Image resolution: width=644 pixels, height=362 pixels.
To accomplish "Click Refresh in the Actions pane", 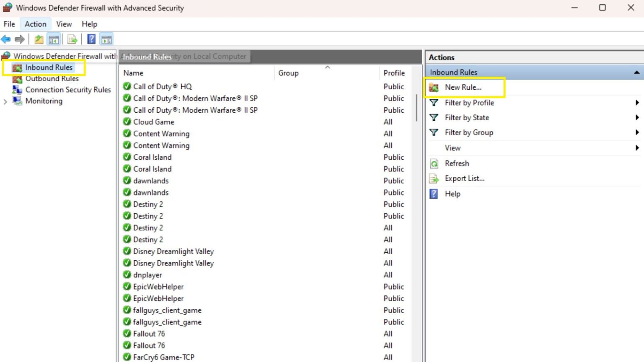I will (x=457, y=163).
